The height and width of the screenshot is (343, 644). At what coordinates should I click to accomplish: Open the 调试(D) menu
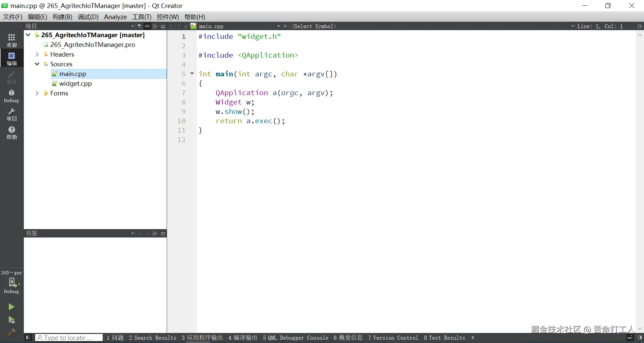pyautogui.click(x=88, y=17)
